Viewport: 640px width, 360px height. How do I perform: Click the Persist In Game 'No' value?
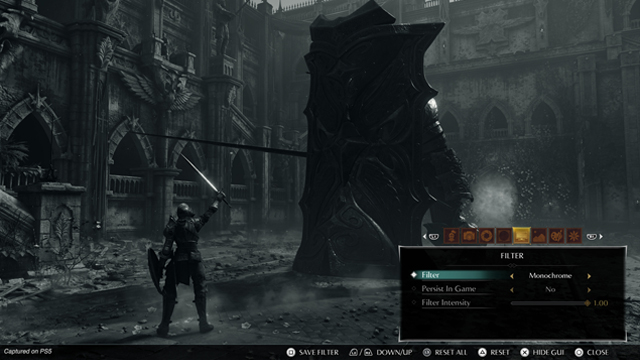pos(550,289)
